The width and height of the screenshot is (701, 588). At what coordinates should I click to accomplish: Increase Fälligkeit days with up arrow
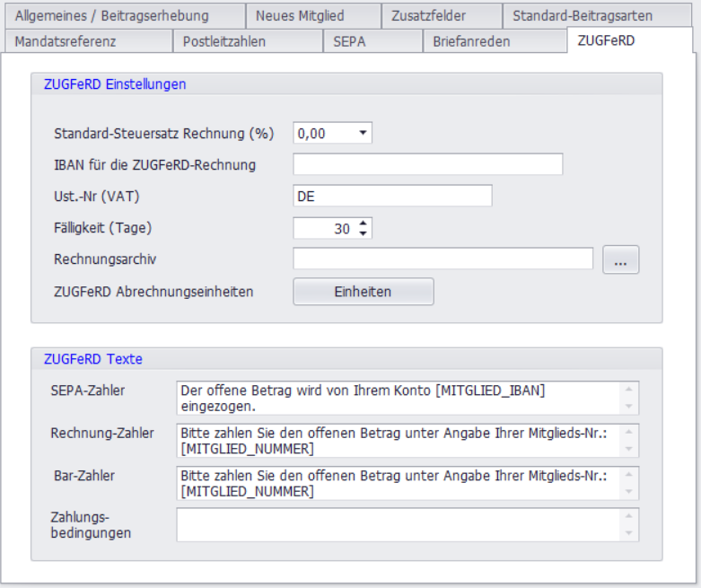pos(363,224)
